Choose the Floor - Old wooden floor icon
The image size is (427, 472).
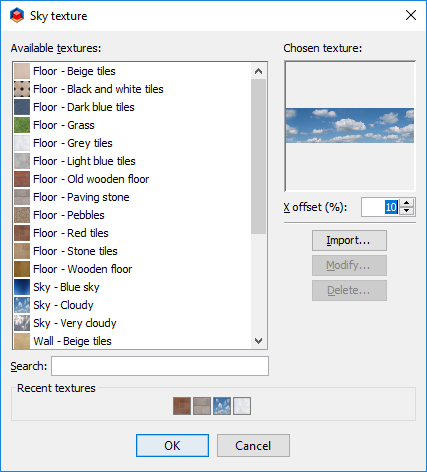click(22, 179)
